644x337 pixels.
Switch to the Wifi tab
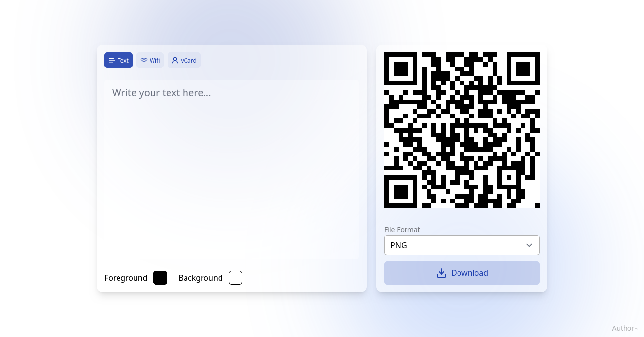coord(150,60)
